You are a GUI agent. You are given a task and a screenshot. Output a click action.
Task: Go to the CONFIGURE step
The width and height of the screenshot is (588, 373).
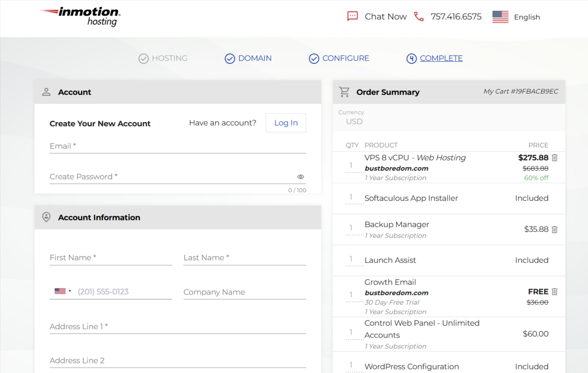(346, 58)
